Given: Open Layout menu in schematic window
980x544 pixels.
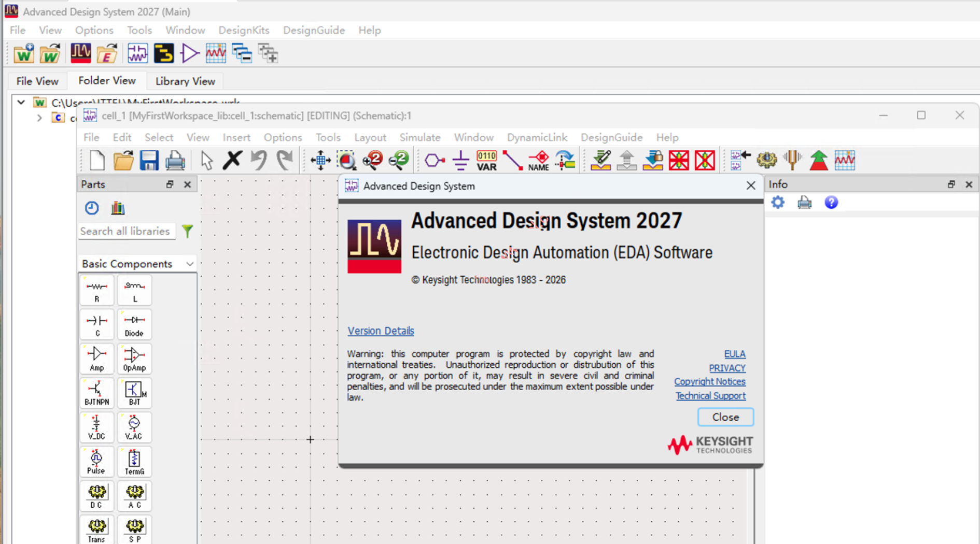Looking at the screenshot, I should point(370,137).
